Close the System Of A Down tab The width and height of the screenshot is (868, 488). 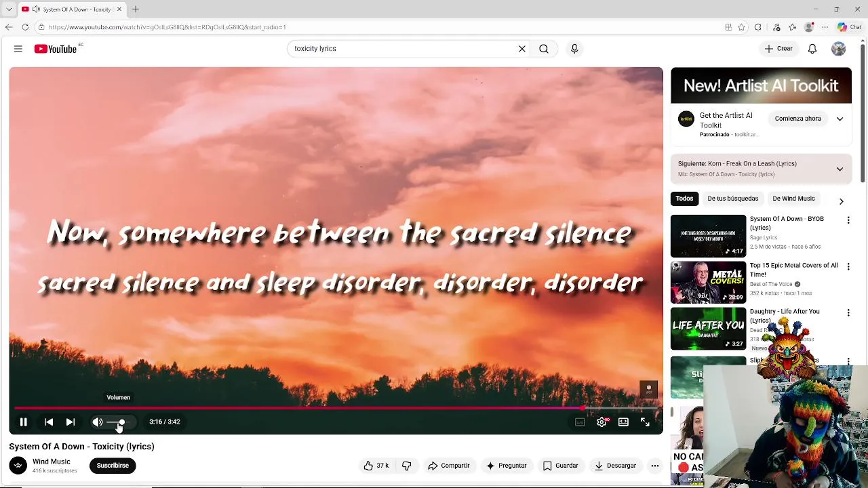(119, 9)
